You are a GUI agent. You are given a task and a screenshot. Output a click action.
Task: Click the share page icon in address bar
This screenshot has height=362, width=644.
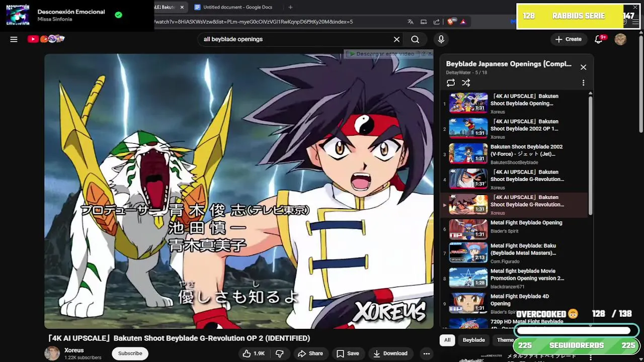click(x=436, y=22)
